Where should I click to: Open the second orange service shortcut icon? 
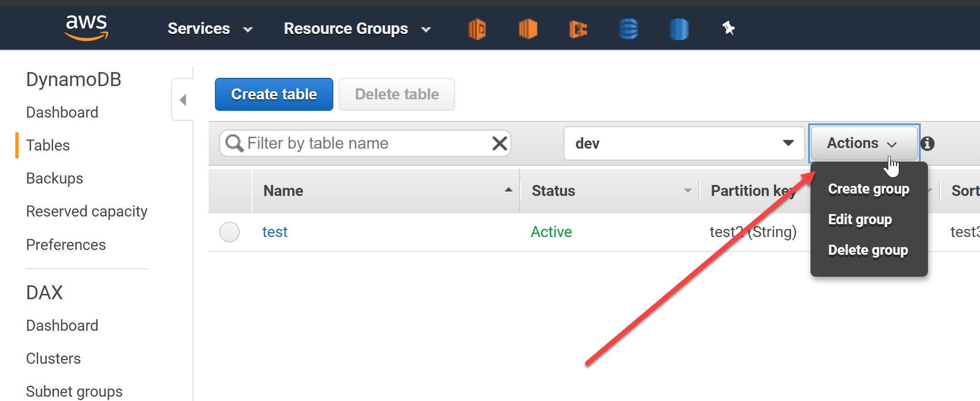528,29
